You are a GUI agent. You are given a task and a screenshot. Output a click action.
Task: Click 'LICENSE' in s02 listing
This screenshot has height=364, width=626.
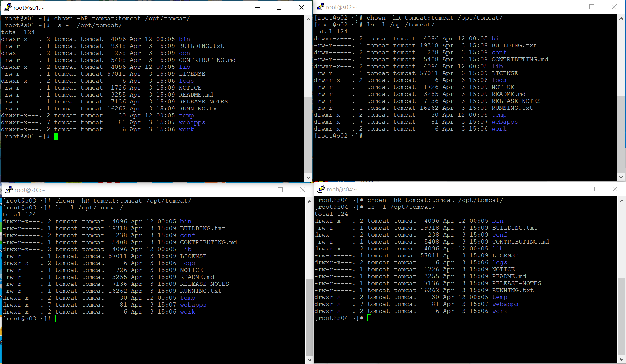[x=505, y=73]
